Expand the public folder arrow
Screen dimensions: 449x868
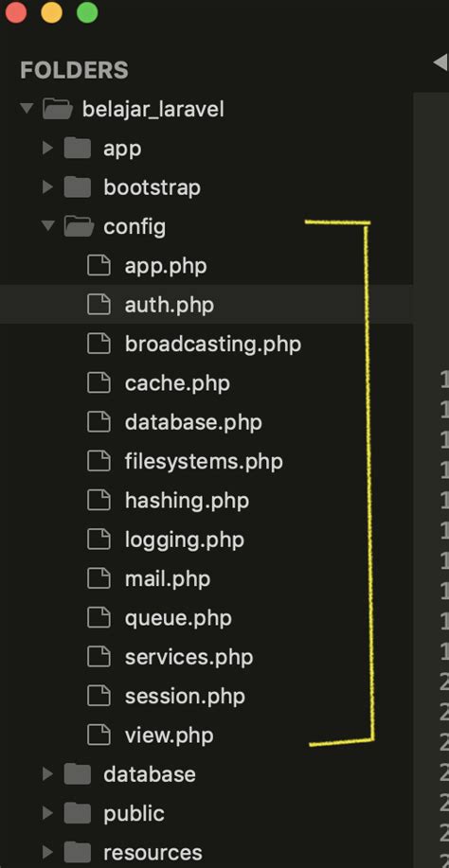(x=48, y=813)
